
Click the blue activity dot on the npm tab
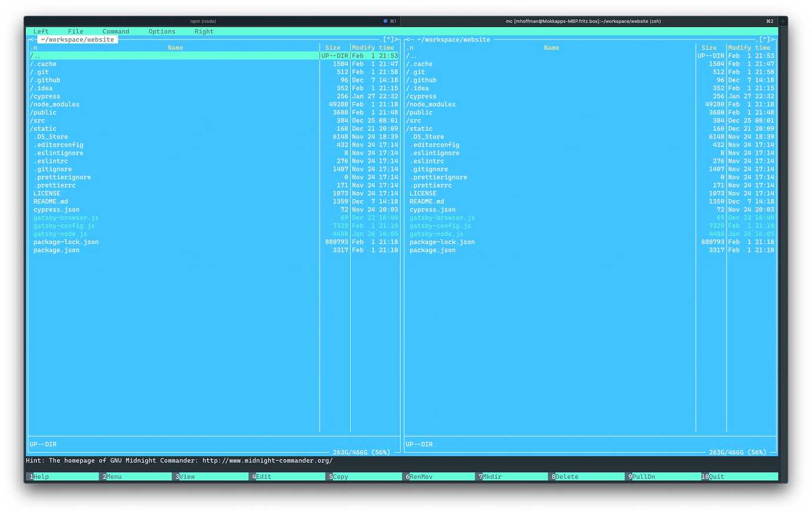point(385,21)
